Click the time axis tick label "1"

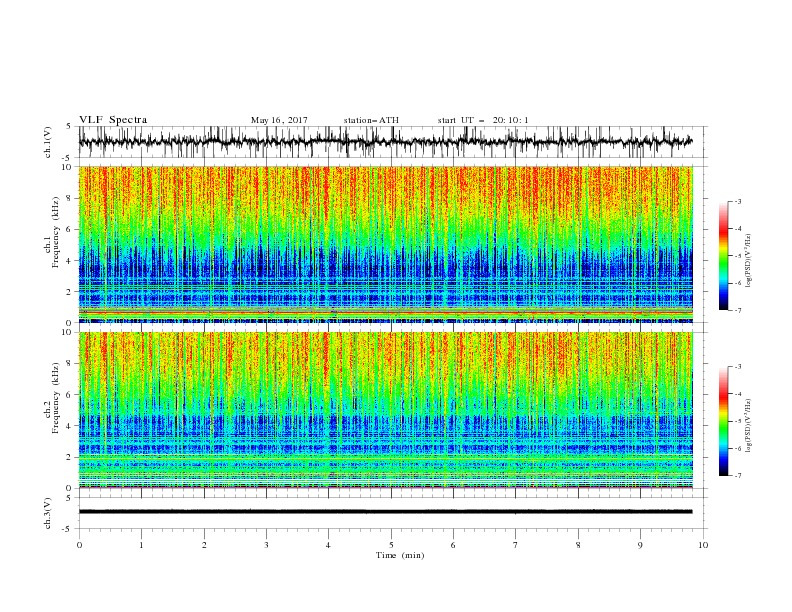point(141,545)
